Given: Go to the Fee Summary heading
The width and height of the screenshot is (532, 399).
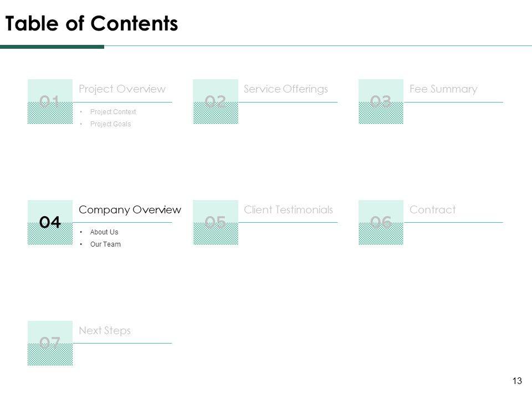Looking at the screenshot, I should click(x=443, y=89).
